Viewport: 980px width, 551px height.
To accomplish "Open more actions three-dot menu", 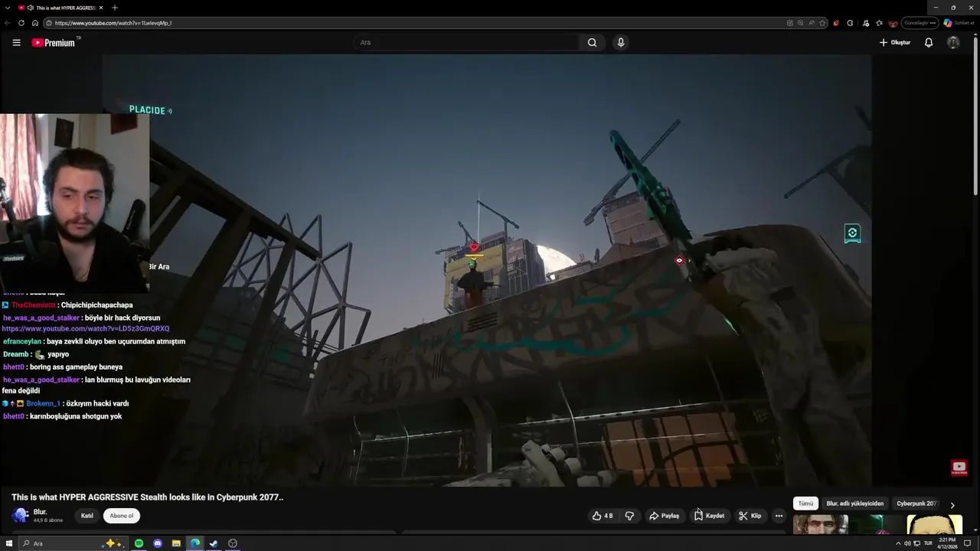I will click(779, 516).
